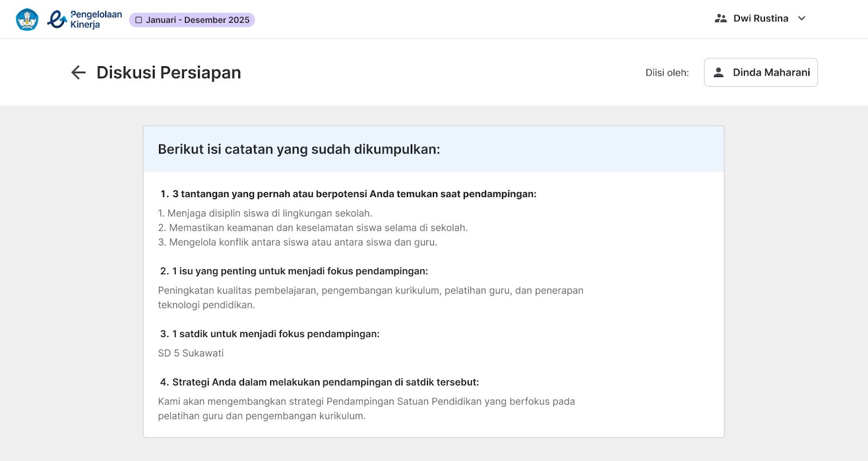
Task: Click the person icon in Dinda Maharani button
Action: pyautogui.click(x=718, y=72)
